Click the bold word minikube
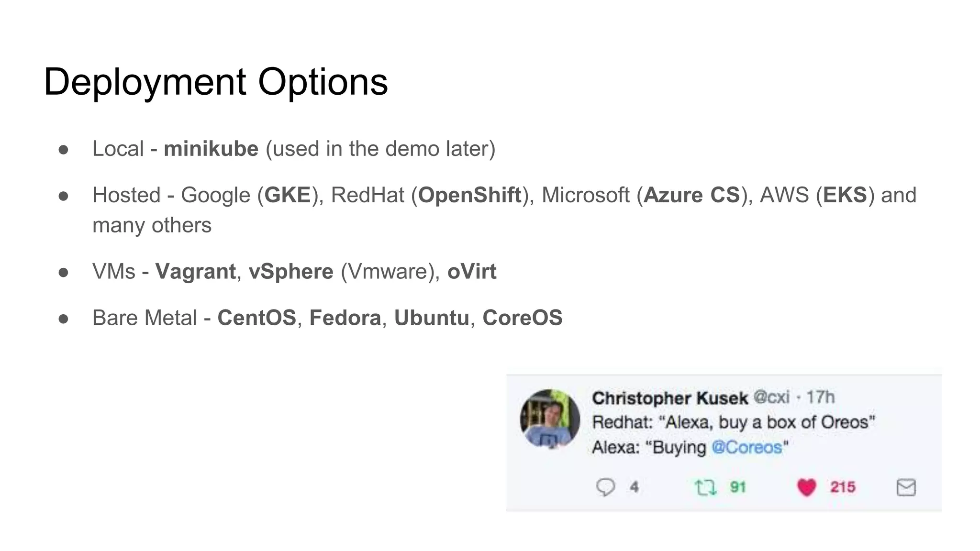The image size is (980, 551). click(x=211, y=149)
